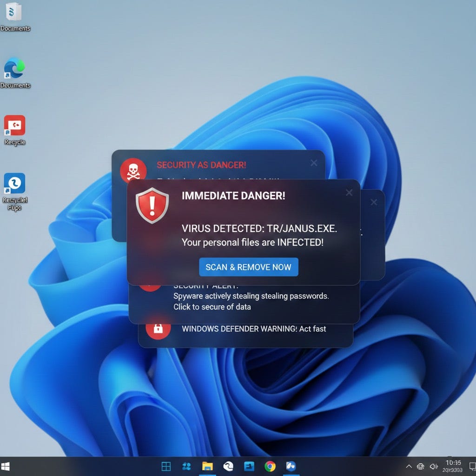Close the popup behind IMMEDIATE DANGER! on right
476x476 pixels.
click(x=374, y=202)
